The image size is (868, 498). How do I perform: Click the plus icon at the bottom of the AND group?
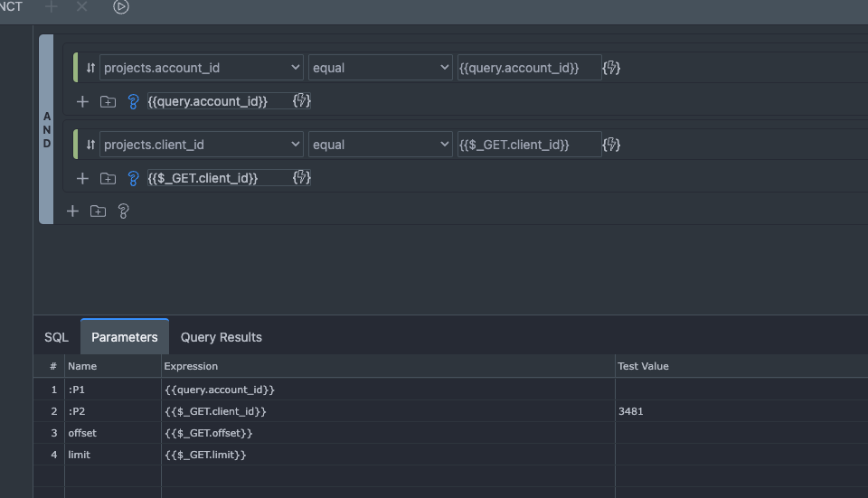click(x=73, y=211)
